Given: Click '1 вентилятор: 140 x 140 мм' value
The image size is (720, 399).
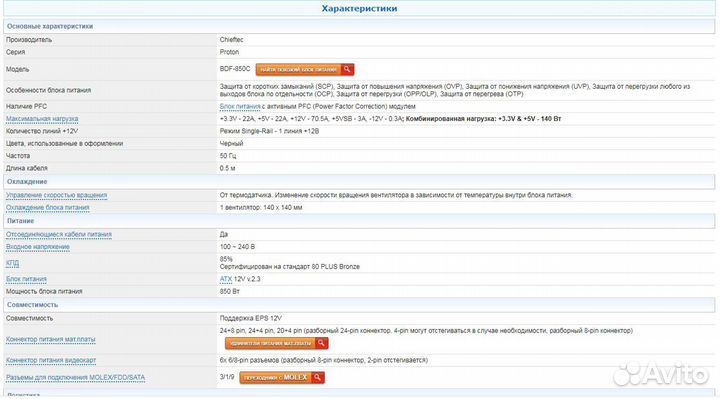Looking at the screenshot, I should [x=261, y=208].
